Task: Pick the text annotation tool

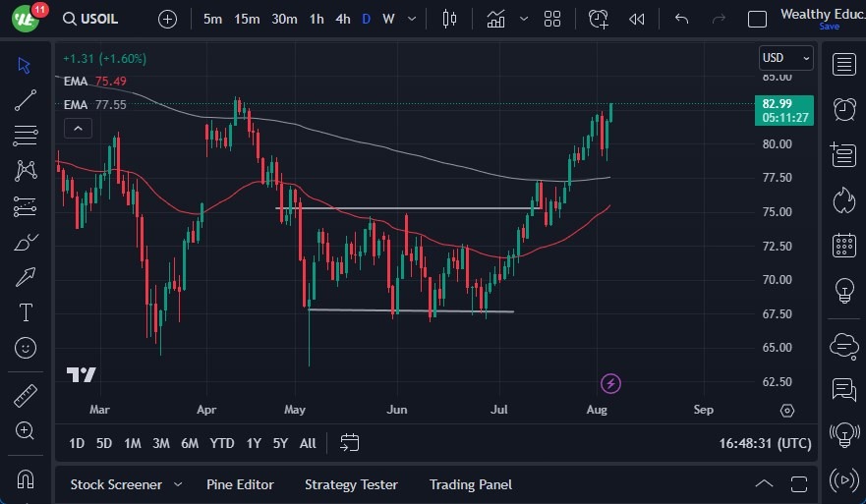Action: pos(26,312)
